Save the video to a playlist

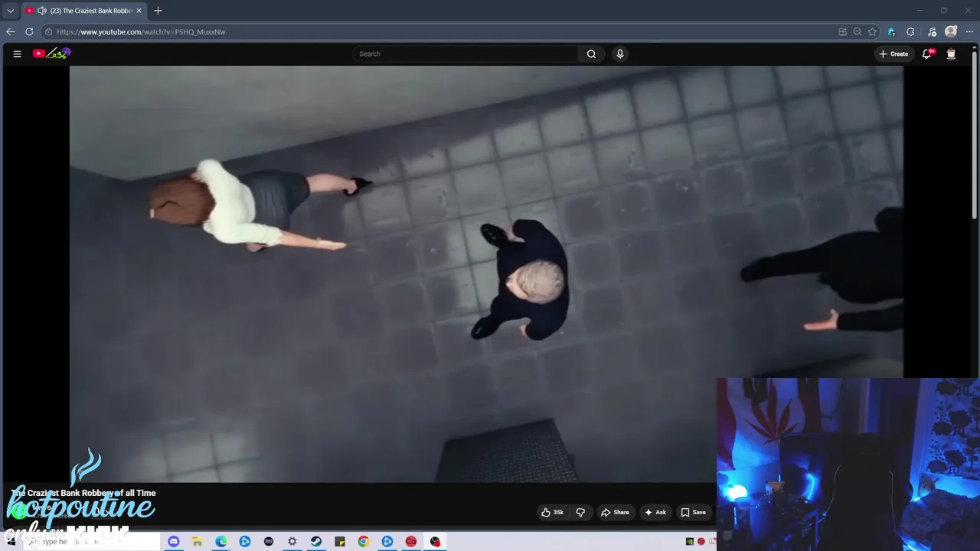(694, 512)
